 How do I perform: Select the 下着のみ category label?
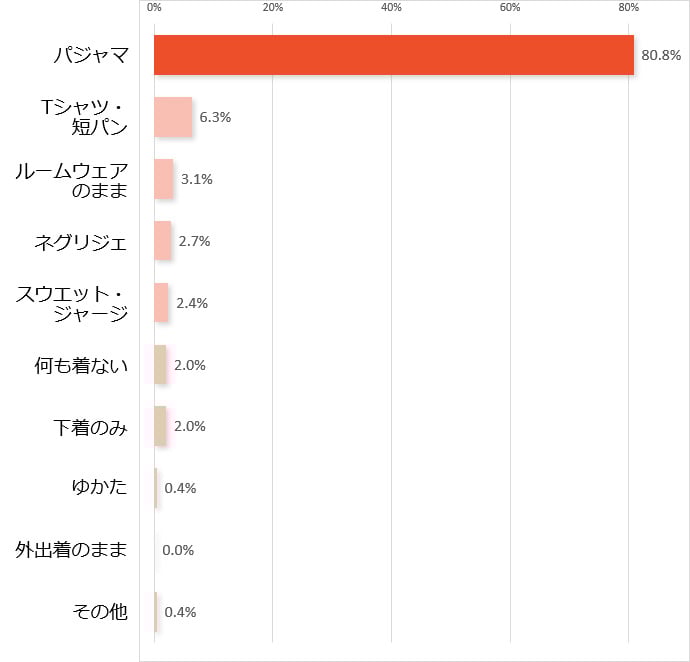(x=90, y=427)
